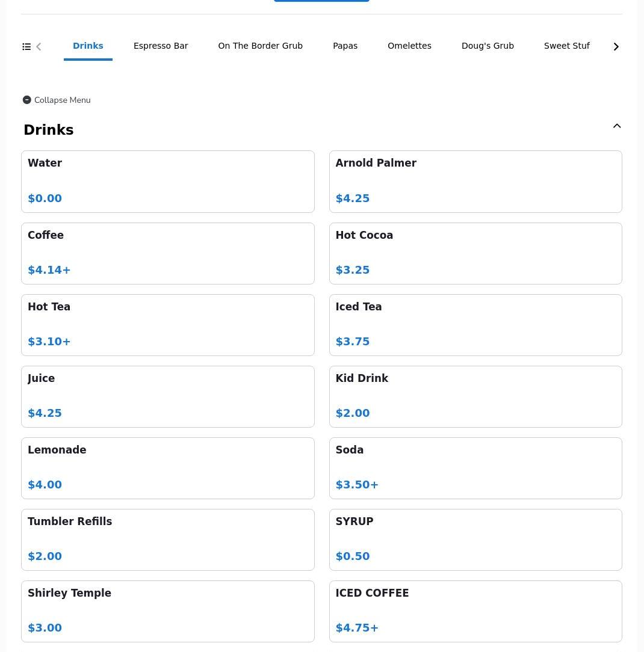Open the Soda item options
Screen dimensions: 644x652
coord(475,468)
